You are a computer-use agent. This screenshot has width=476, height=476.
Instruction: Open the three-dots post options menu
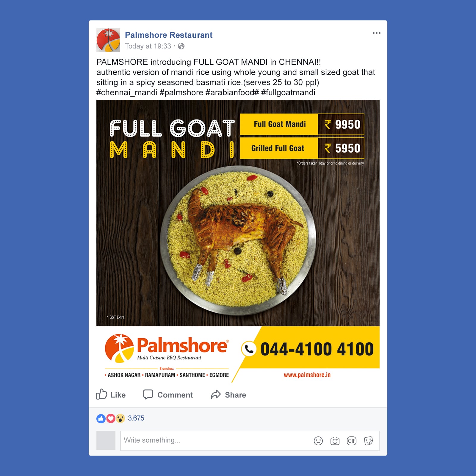(376, 33)
